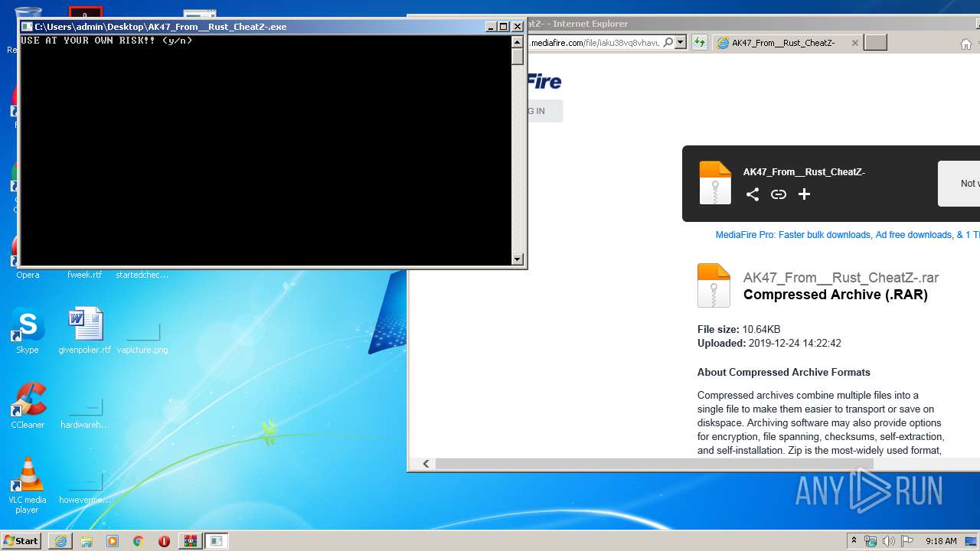Click the plus icon in MediaFire banner
980x551 pixels.
tap(804, 194)
